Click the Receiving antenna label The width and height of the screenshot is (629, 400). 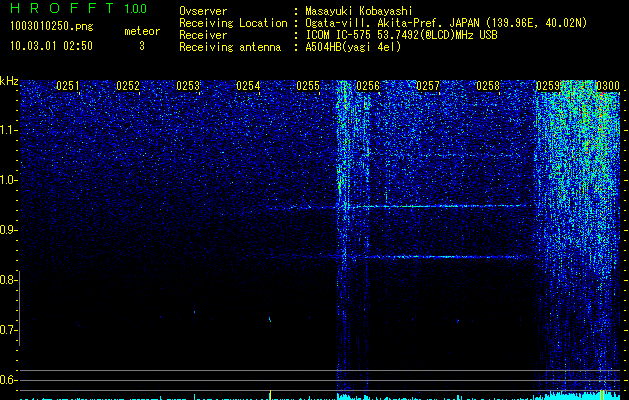[x=230, y=47]
